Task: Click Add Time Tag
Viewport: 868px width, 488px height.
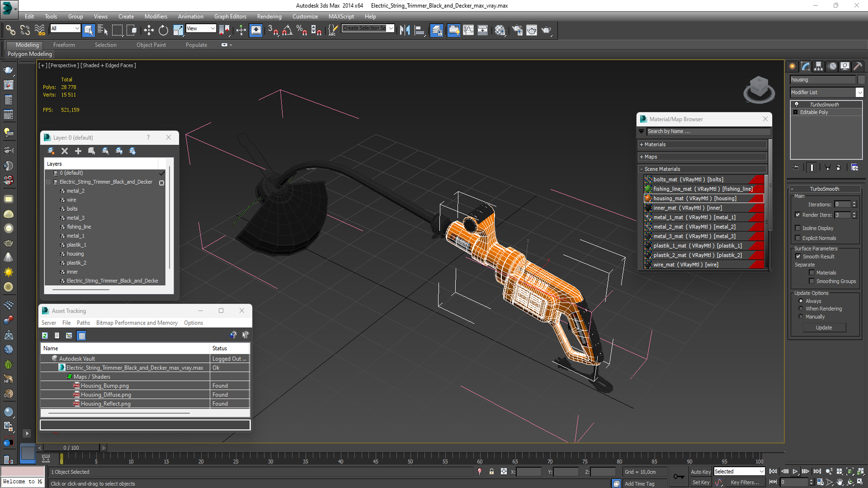Action: coord(640,483)
